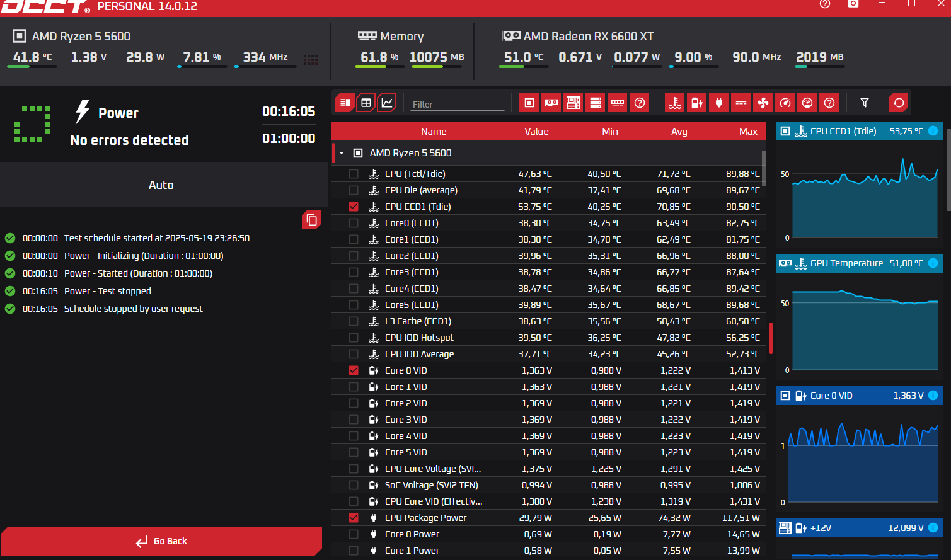951x560 pixels.
Task: Toggle the CPU hardware filter icon
Action: pos(529,103)
